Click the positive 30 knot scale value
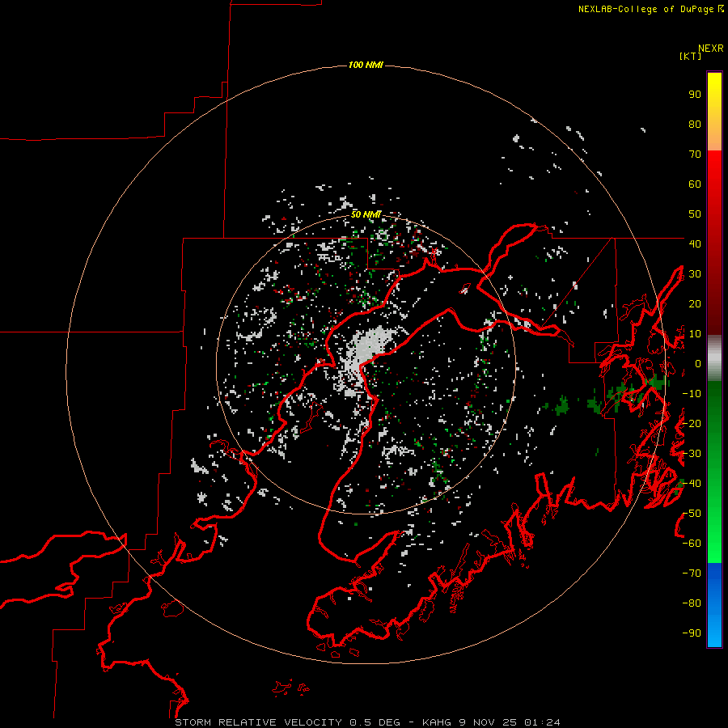 pos(695,274)
